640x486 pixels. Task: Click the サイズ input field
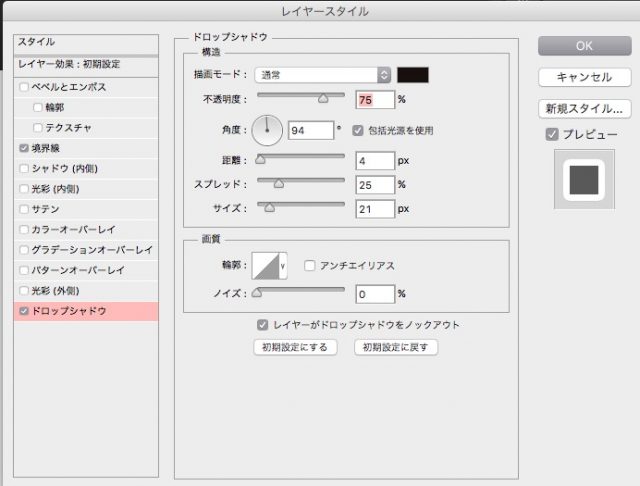point(375,209)
